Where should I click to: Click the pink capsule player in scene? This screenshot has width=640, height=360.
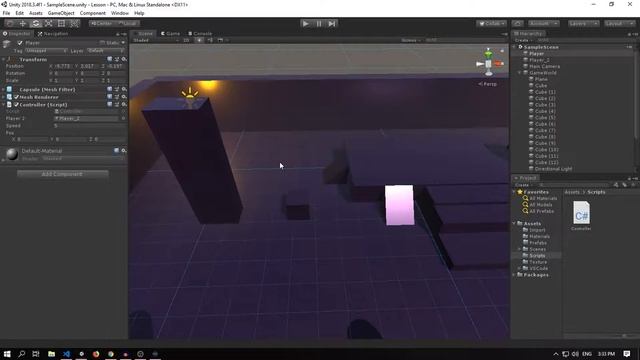click(x=400, y=205)
